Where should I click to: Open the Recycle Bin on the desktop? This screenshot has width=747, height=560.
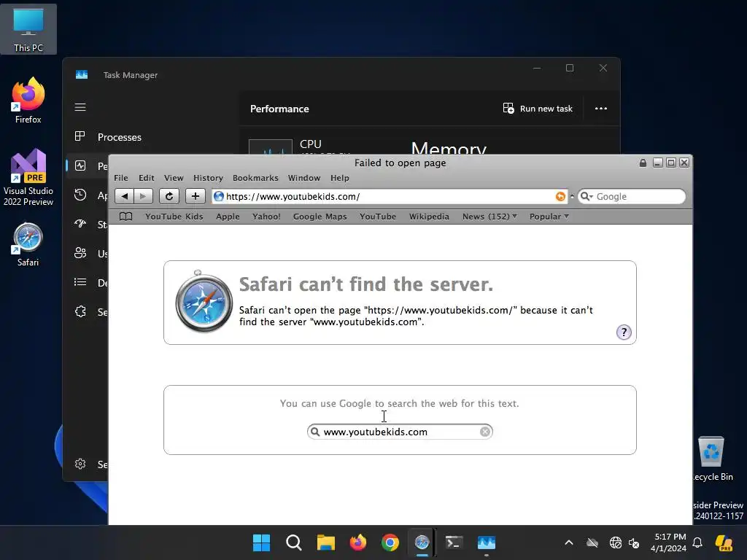point(713,459)
